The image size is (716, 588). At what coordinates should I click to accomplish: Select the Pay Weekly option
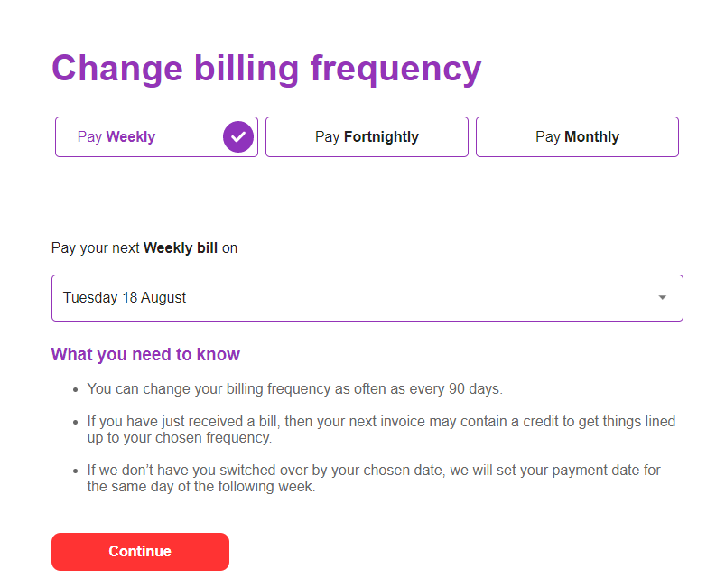(156, 136)
